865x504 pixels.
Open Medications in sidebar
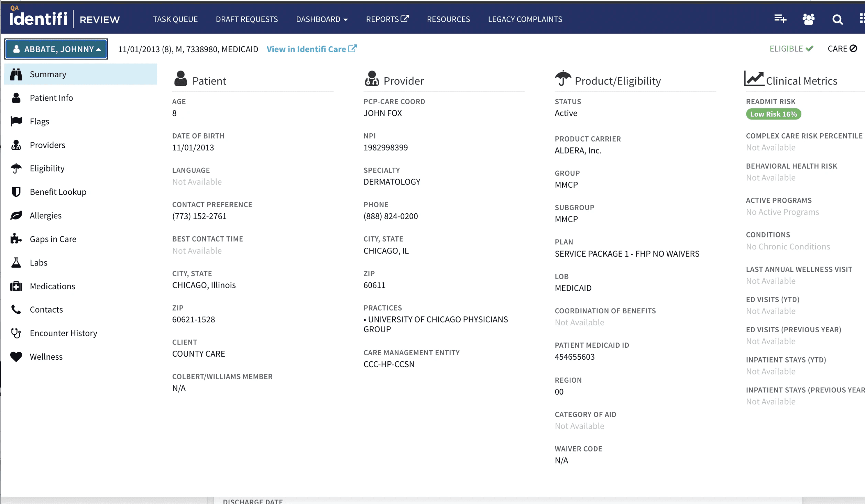point(52,286)
